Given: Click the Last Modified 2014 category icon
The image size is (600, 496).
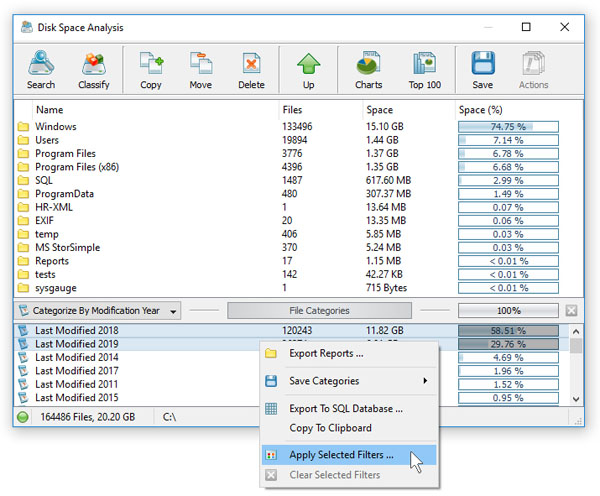Looking at the screenshot, I should click(x=23, y=357).
